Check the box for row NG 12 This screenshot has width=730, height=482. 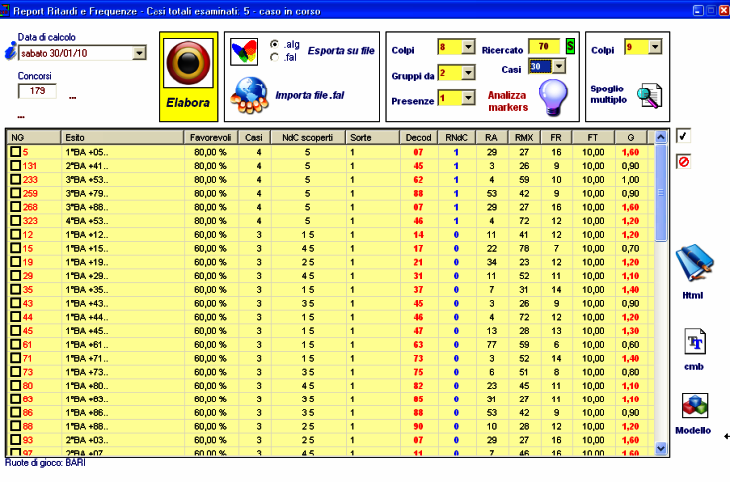click(16, 234)
